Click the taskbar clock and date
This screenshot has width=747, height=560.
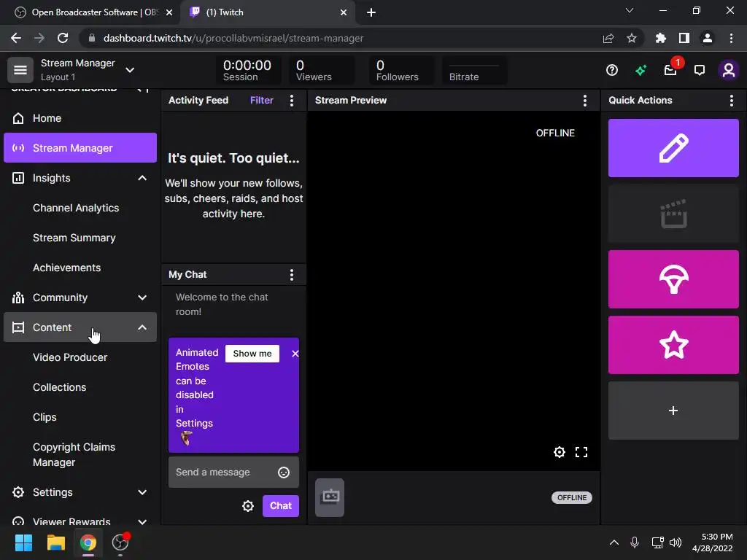(712, 542)
